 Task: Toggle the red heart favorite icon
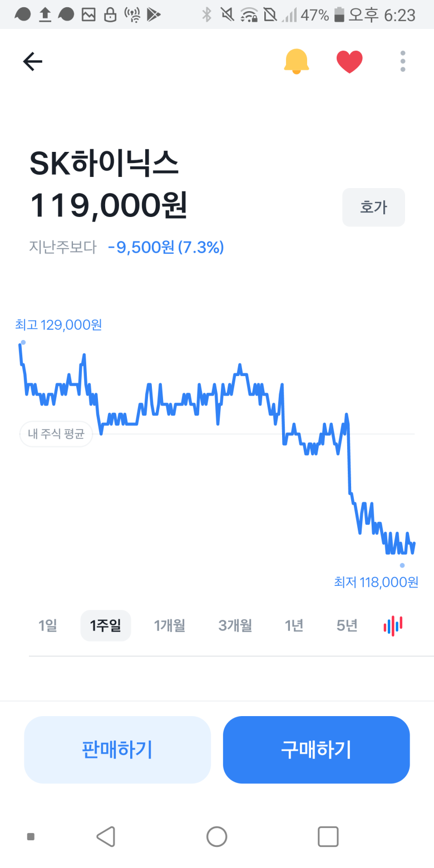tap(349, 62)
